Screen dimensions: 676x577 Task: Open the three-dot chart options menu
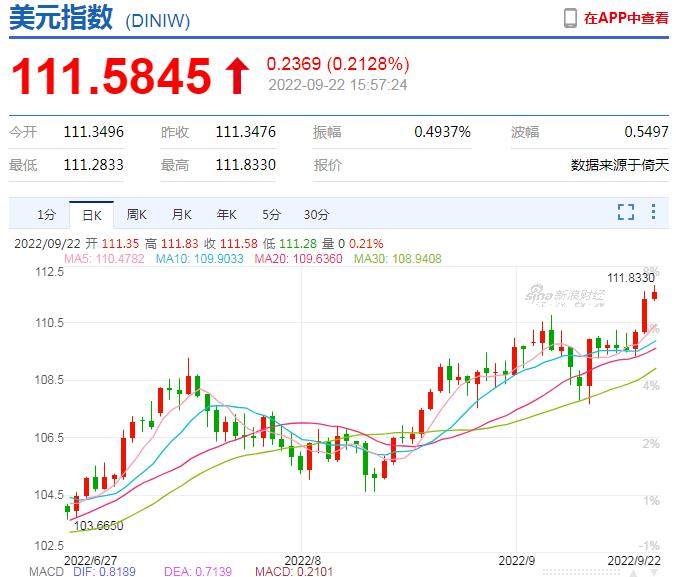click(653, 212)
